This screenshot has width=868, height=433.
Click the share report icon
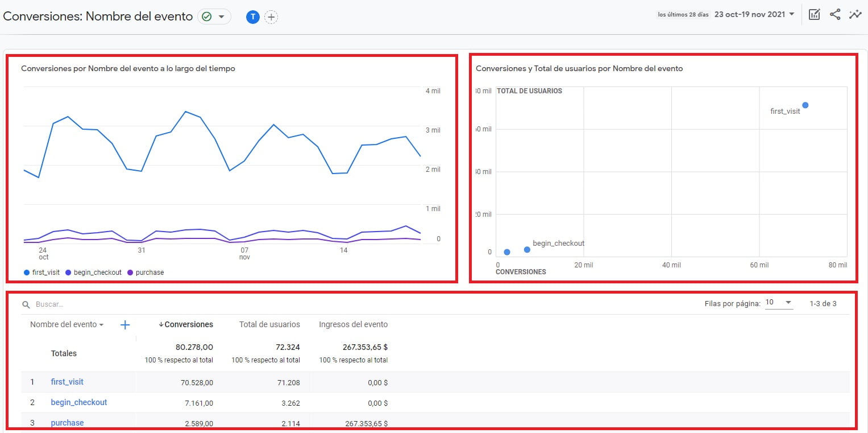coord(834,14)
